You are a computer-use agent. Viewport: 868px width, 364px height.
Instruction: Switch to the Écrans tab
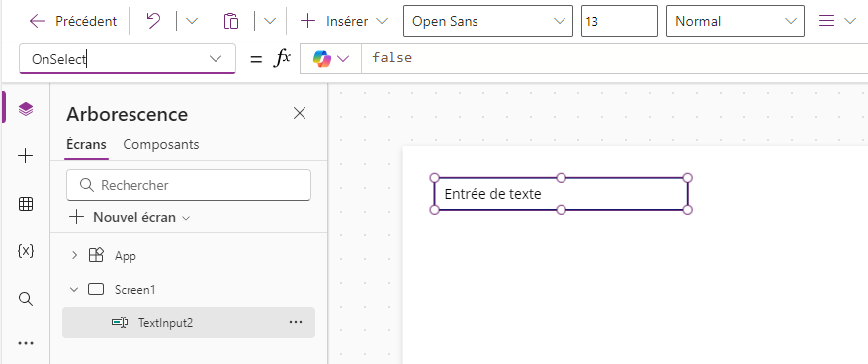(x=86, y=144)
